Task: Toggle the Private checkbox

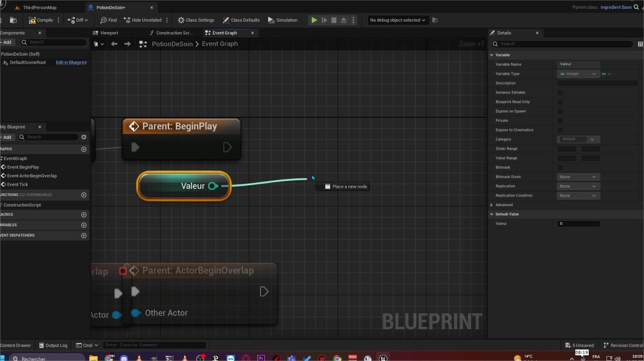Action: click(x=560, y=121)
